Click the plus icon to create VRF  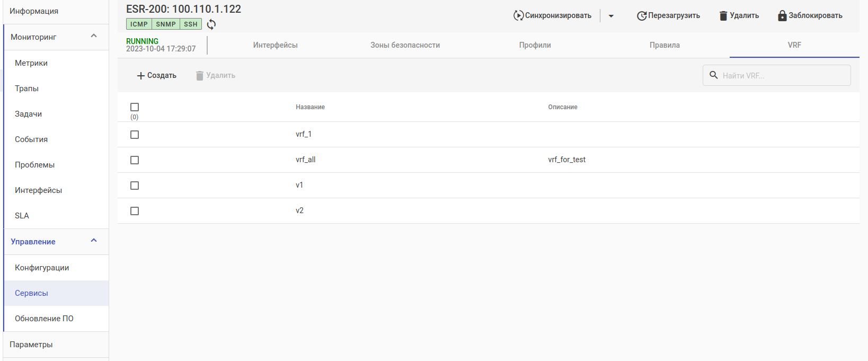tap(141, 76)
